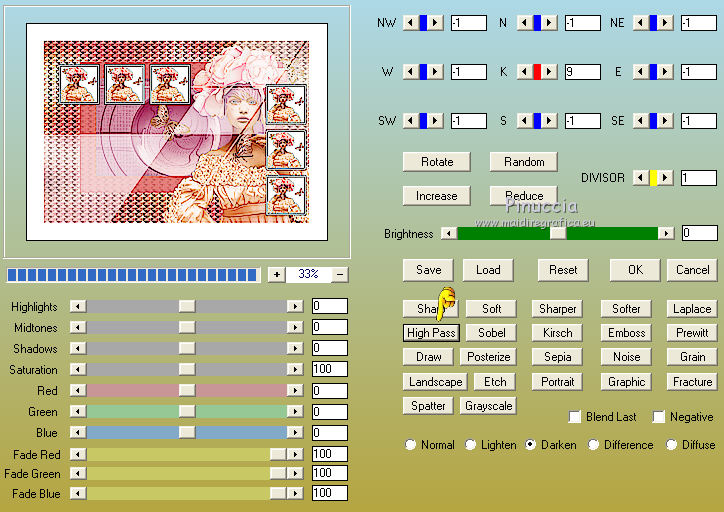Click the zoom in plus button
Viewport: 724px width, 512px height.
click(x=276, y=274)
